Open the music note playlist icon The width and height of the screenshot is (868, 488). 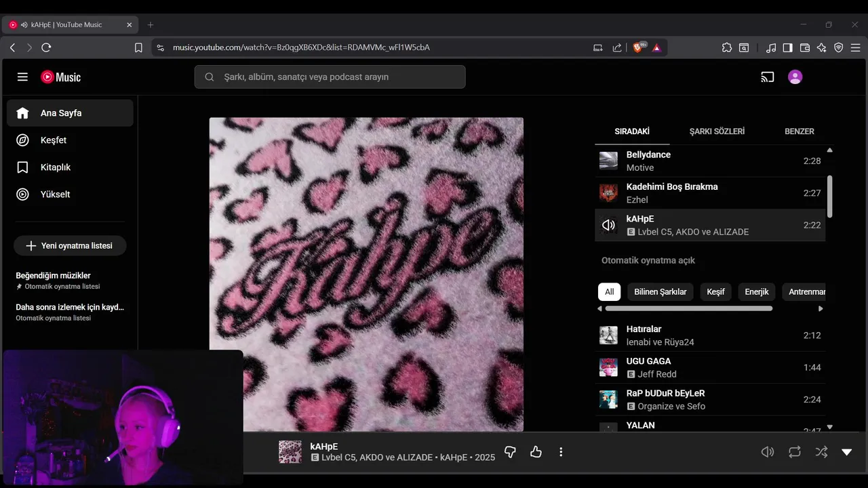coord(771,47)
